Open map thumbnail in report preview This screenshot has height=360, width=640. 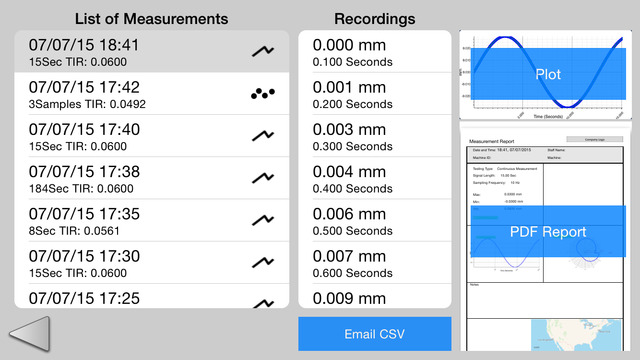[x=576, y=335]
